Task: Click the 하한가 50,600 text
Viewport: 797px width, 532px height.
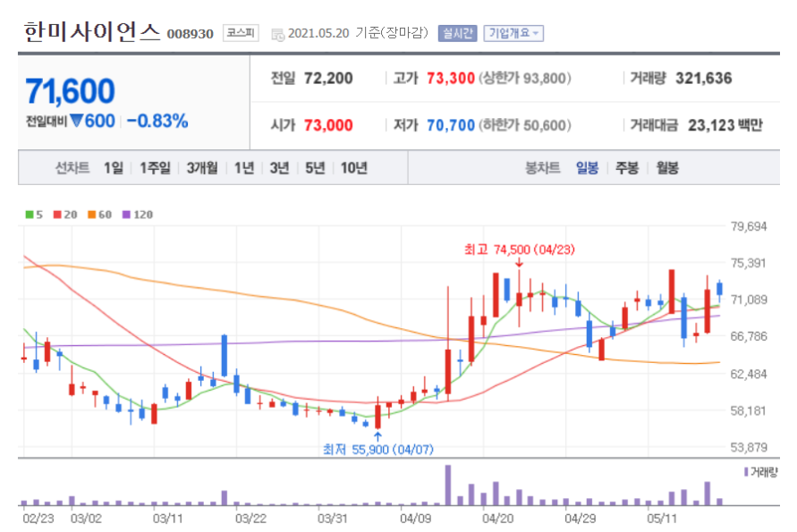Action: (526, 125)
